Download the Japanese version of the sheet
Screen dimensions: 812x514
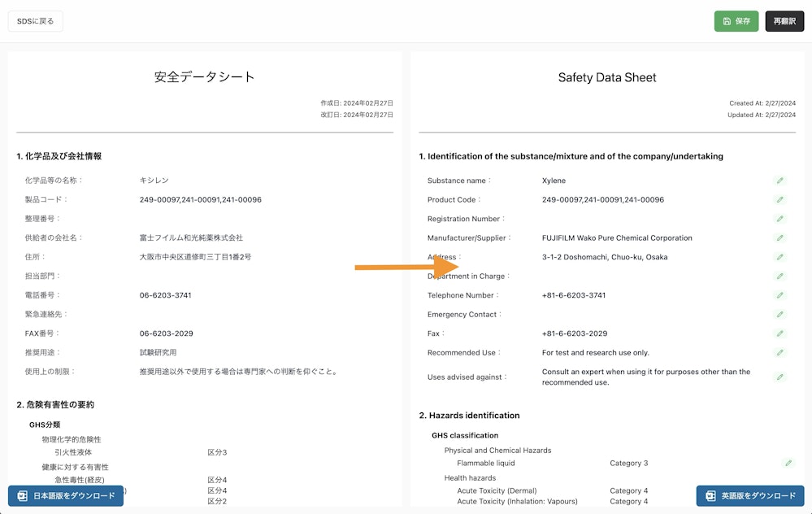tap(65, 495)
